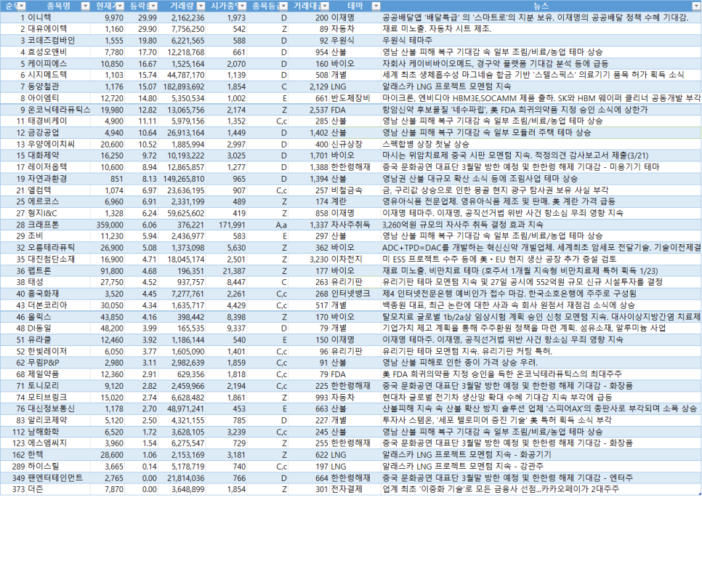This screenshot has height=588, width=702.
Task: Select the 제일약품 stock name cell
Action: pos(58,374)
